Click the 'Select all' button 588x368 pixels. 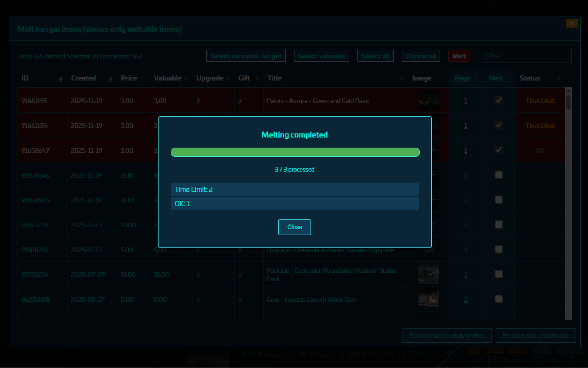tap(375, 56)
